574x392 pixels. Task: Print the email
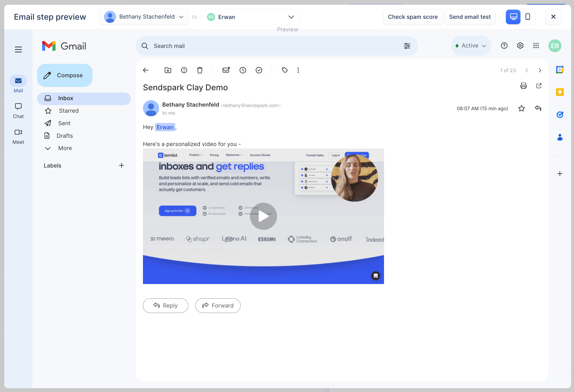coord(523,86)
